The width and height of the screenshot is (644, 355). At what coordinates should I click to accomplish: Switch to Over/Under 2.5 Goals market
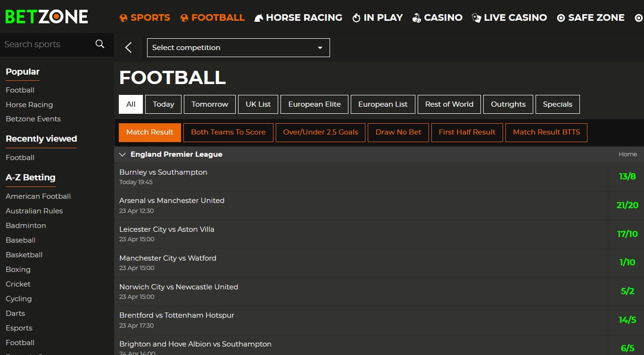click(x=321, y=132)
